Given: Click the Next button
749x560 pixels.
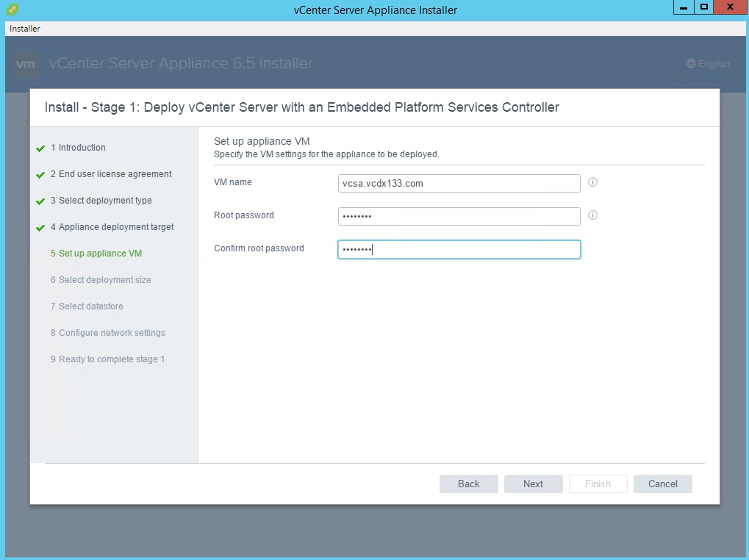Looking at the screenshot, I should [533, 484].
